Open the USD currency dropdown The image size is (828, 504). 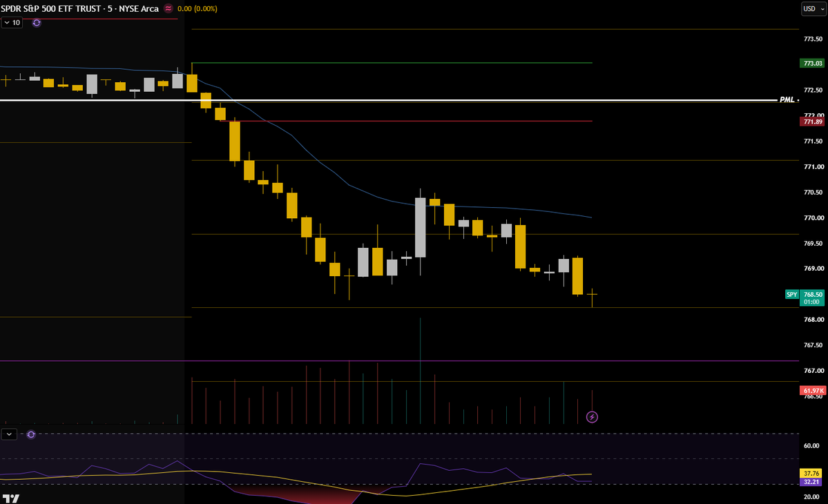pyautogui.click(x=813, y=8)
